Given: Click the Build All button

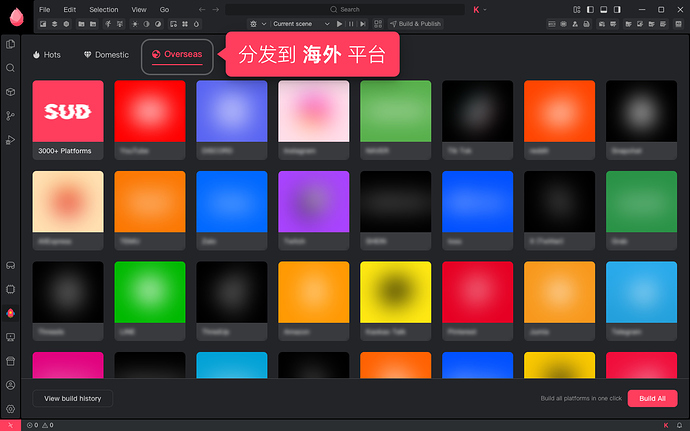Looking at the screenshot, I should point(652,398).
